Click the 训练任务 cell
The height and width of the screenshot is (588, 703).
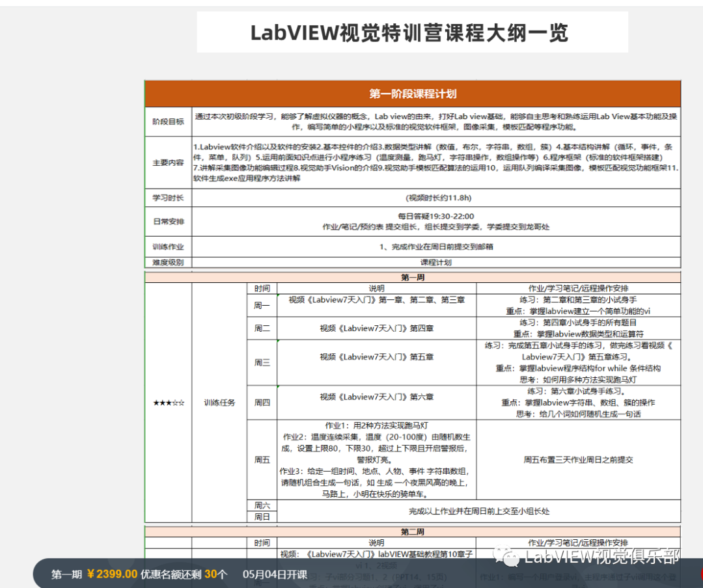(219, 403)
